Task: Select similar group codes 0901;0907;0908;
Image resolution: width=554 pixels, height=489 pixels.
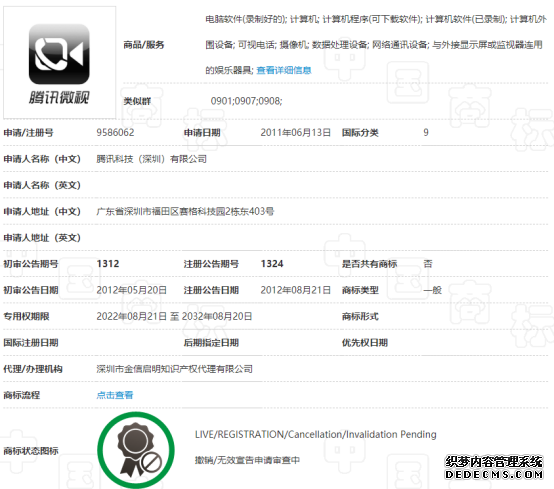Action: point(246,101)
